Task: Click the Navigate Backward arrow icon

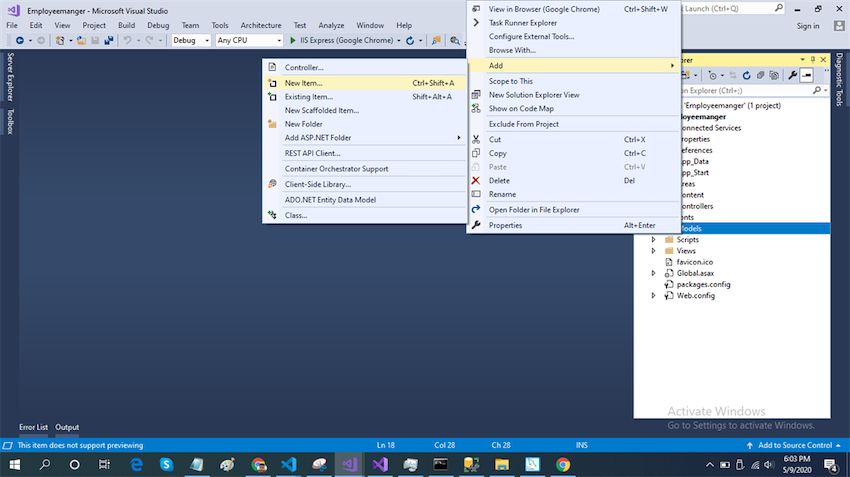Action: [x=20, y=41]
